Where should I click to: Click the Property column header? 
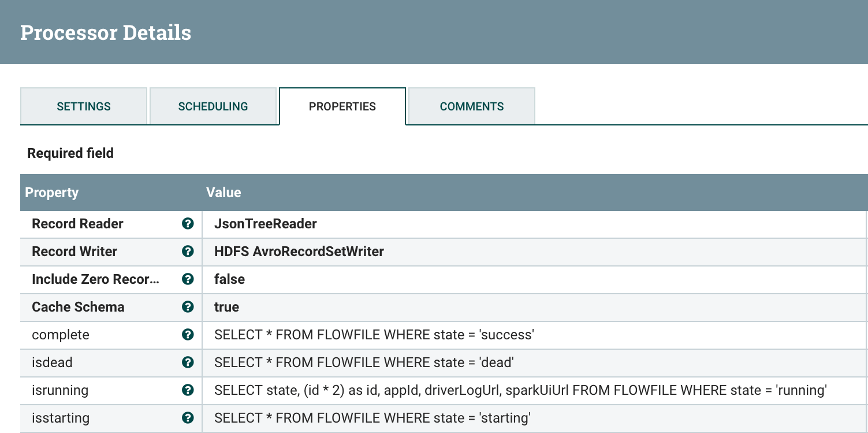[51, 193]
